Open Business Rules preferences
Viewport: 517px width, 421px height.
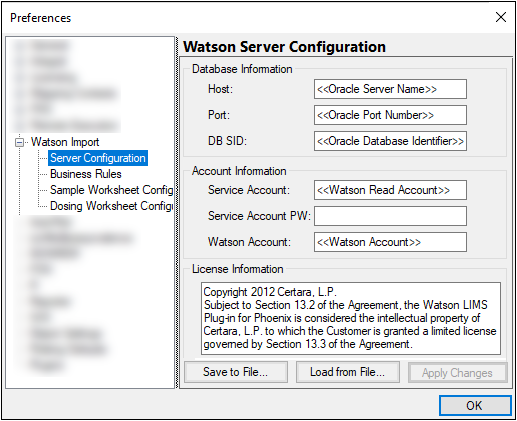coord(86,174)
